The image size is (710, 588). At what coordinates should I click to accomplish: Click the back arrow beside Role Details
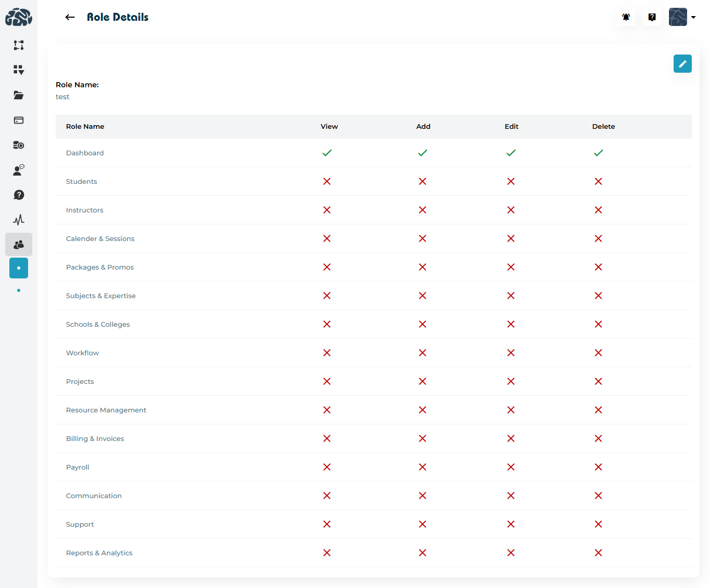point(70,17)
